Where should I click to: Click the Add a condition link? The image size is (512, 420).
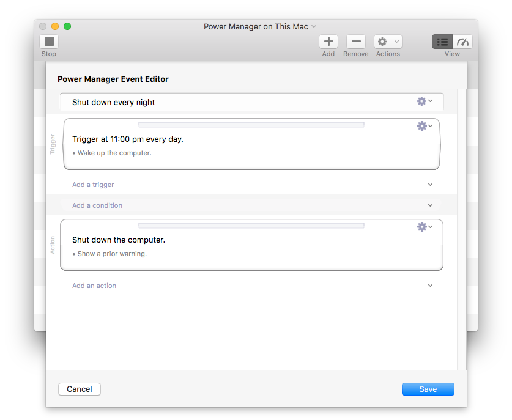[x=97, y=205]
